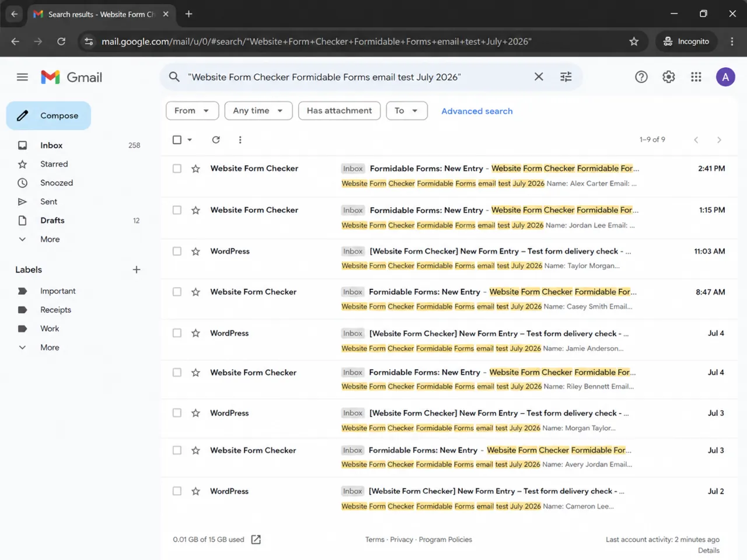
Task: Toggle the Has attachment filter
Action: (339, 111)
